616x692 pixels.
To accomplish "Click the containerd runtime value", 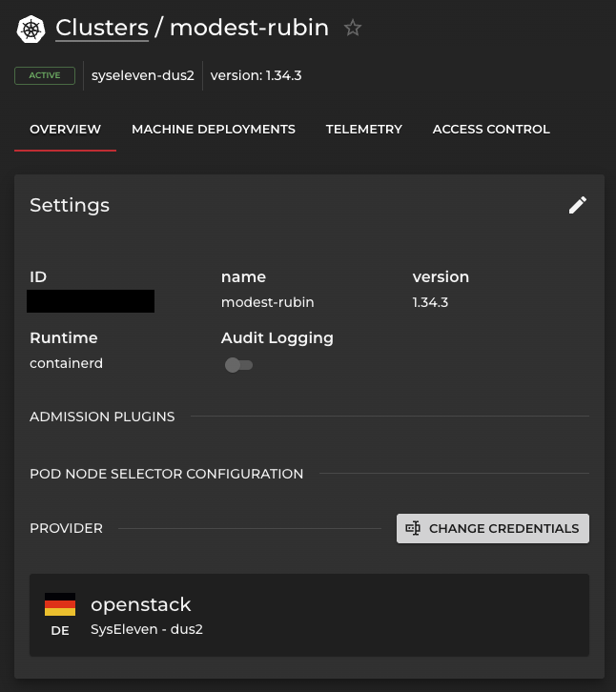I will (66, 363).
